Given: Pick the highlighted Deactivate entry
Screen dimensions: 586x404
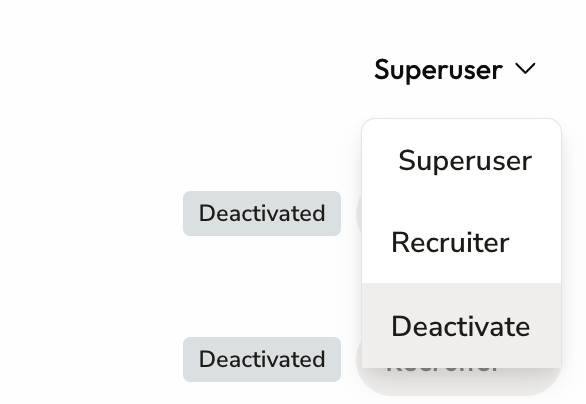Looking at the screenshot, I should pyautogui.click(x=462, y=326).
